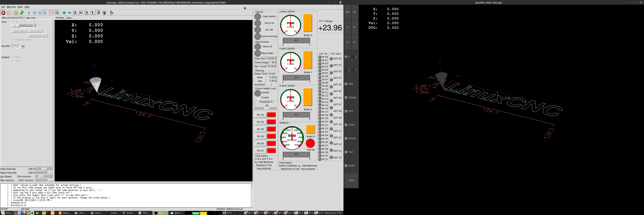Toggle skip lines with slash icon

click(52, 13)
